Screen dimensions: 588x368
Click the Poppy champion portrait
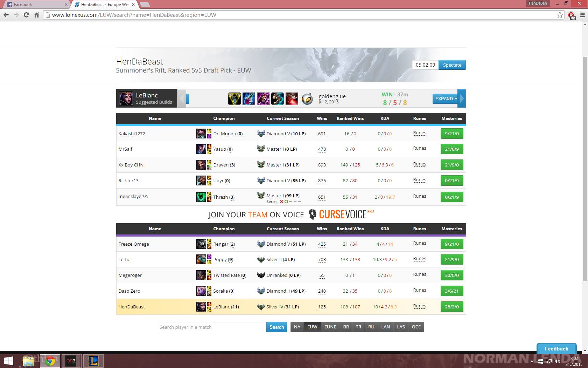[x=201, y=259]
